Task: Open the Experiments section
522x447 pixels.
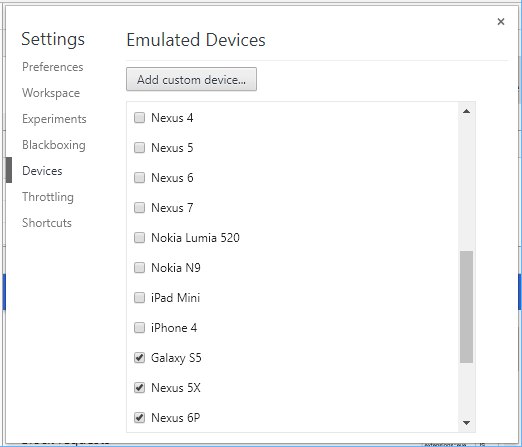Action: click(54, 119)
